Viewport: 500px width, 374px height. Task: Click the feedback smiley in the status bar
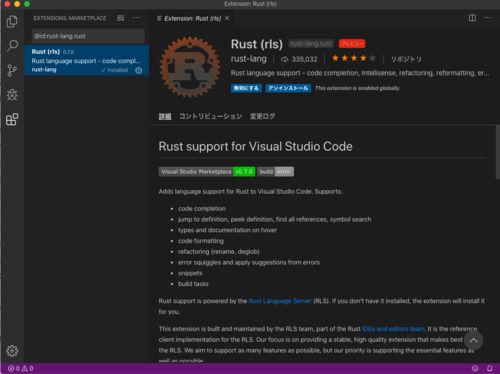(x=475, y=368)
